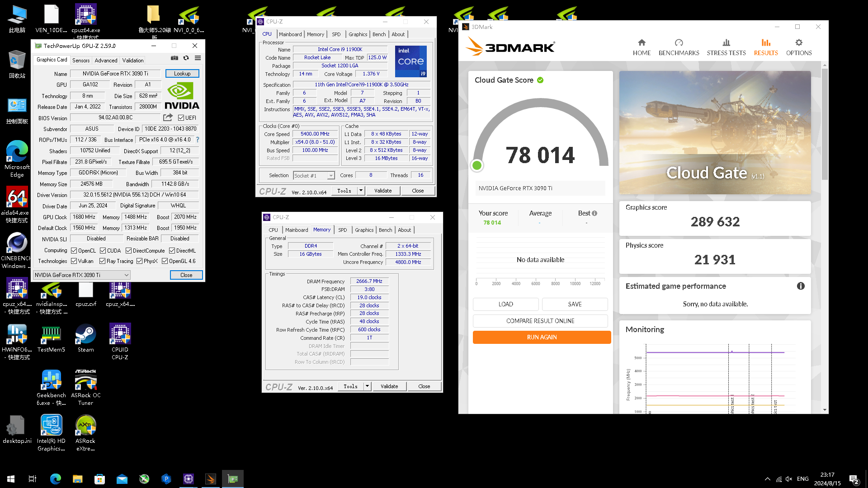
Task: Toggle OpenCL checkbox
Action: click(74, 250)
